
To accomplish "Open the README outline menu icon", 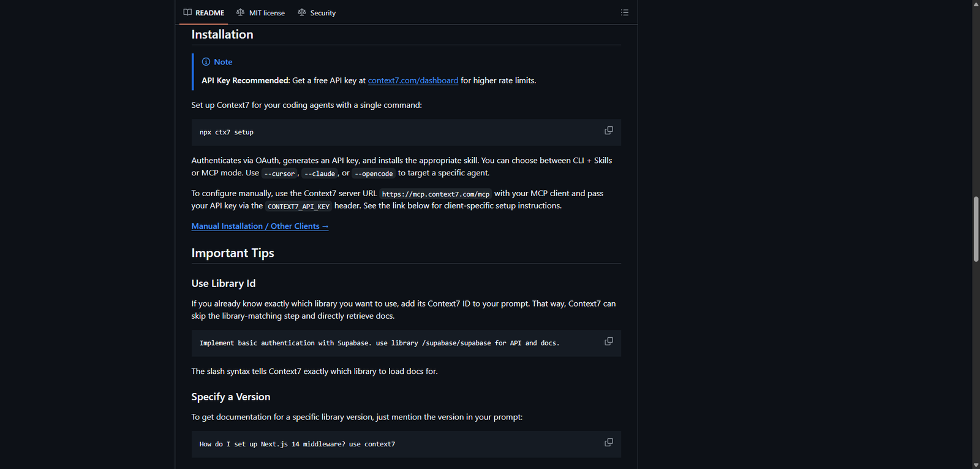I will click(624, 12).
